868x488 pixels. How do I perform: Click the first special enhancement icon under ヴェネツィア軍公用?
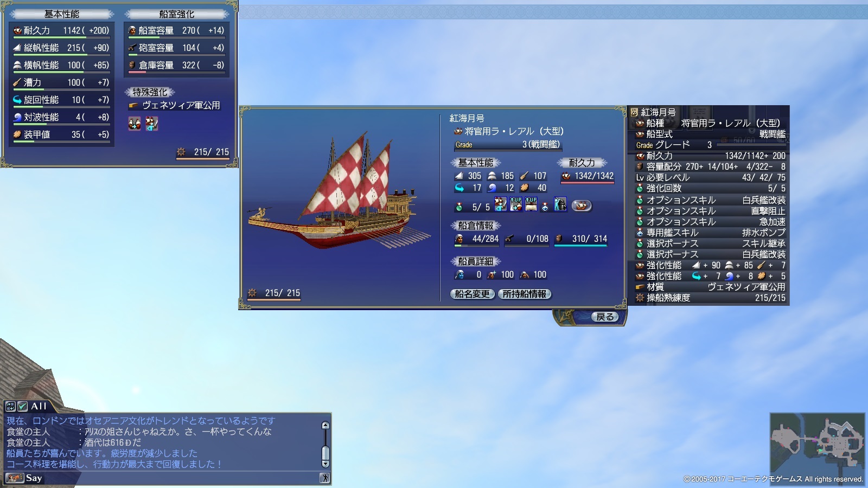(x=135, y=124)
